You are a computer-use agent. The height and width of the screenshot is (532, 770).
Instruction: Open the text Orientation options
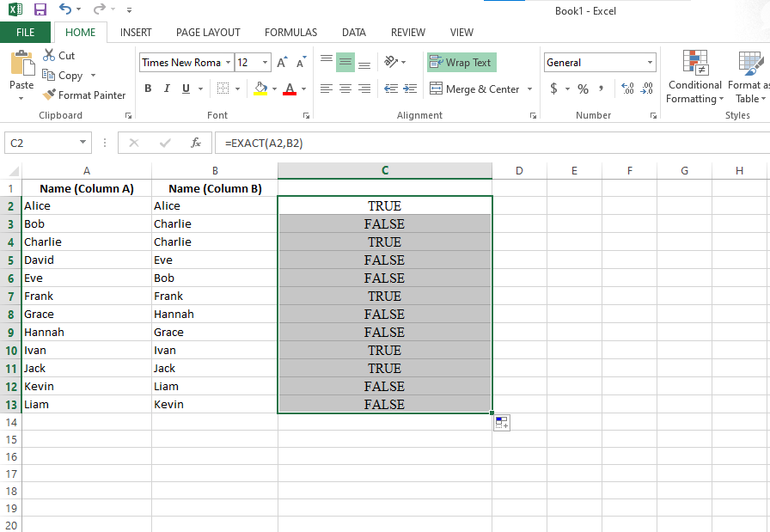pyautogui.click(x=394, y=62)
